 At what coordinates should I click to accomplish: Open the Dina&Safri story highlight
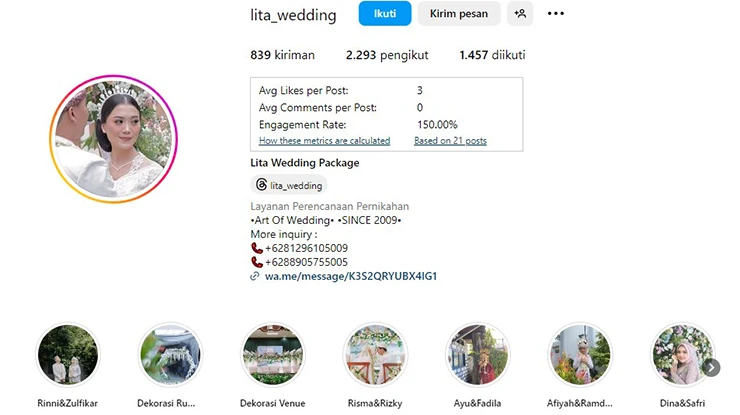[x=682, y=355]
